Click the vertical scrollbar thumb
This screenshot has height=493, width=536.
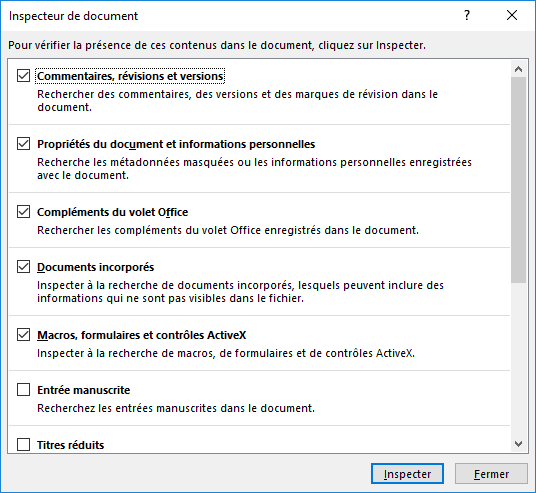pos(519,180)
